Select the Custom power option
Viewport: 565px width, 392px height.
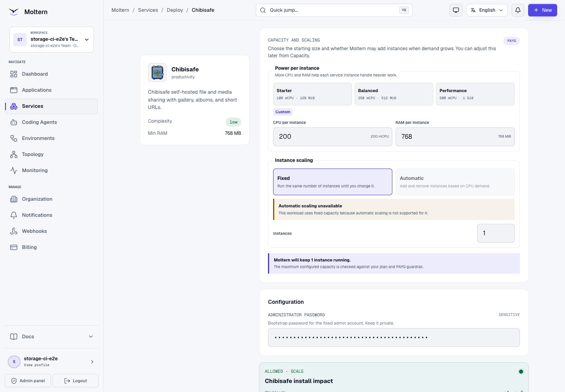pos(283,112)
